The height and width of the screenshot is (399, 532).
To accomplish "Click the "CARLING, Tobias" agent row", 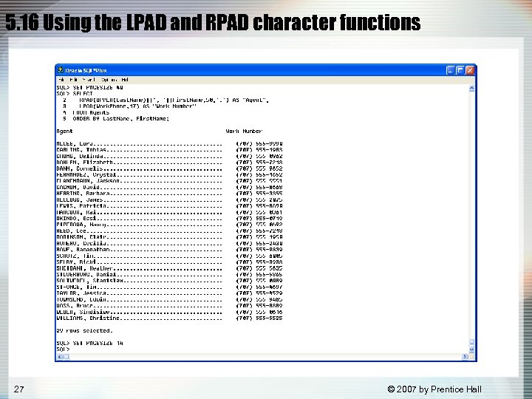I will tap(169, 150).
